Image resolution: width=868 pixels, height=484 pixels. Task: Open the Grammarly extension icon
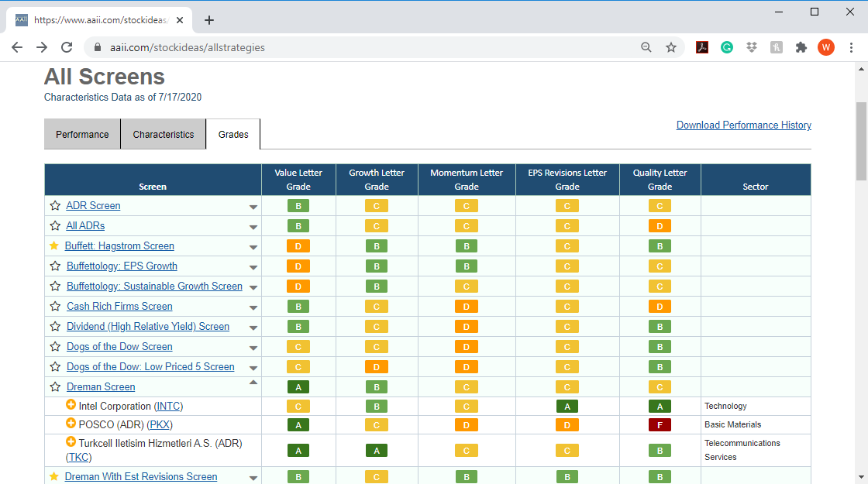pos(727,47)
